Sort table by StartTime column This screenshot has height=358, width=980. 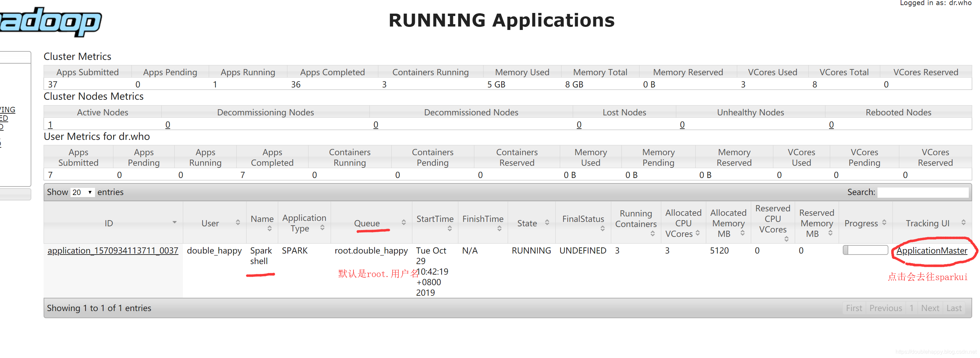[435, 223]
